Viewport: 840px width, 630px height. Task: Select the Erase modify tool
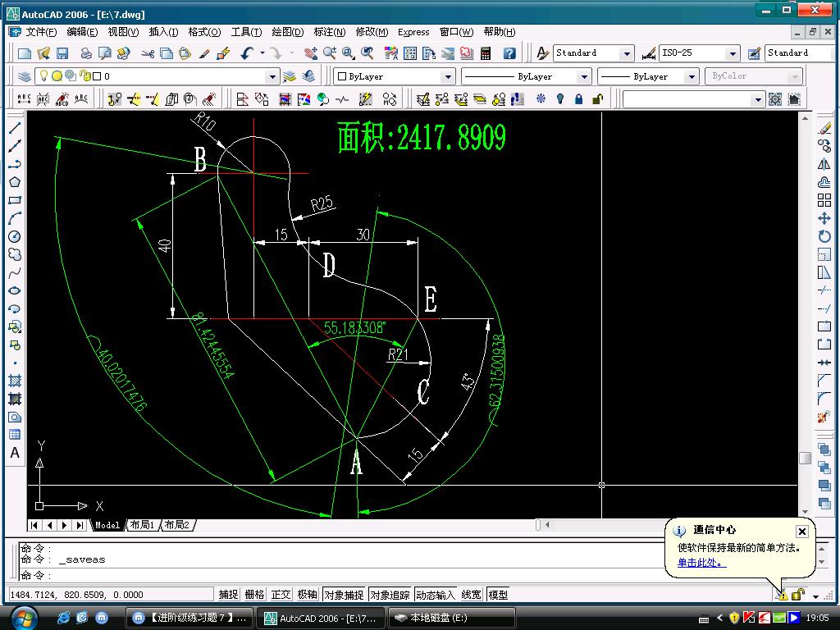pyautogui.click(x=824, y=128)
